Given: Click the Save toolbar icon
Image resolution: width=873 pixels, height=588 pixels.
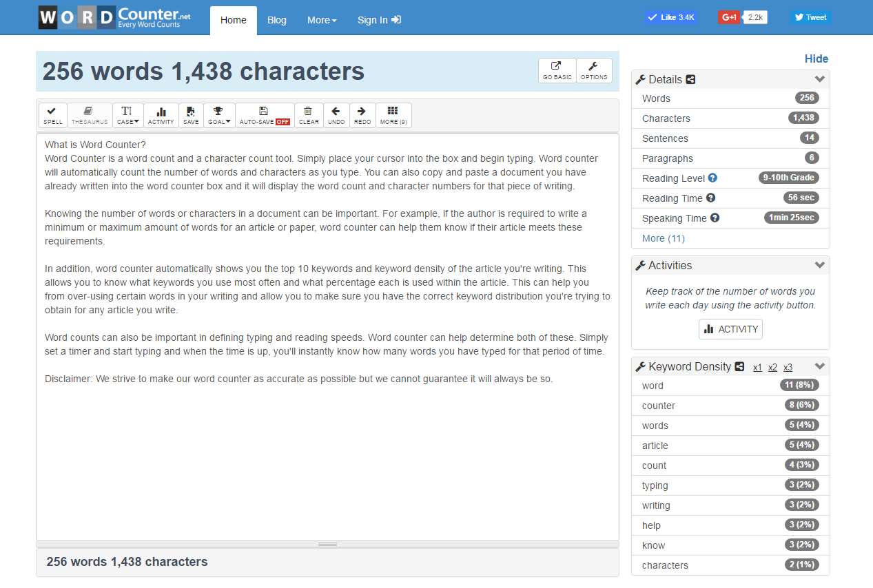Looking at the screenshot, I should [x=191, y=115].
